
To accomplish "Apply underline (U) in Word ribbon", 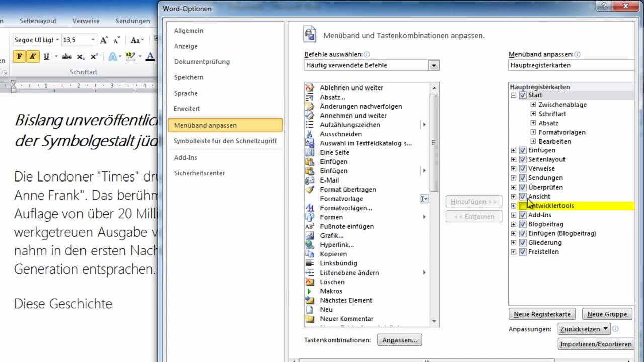I will tap(46, 56).
